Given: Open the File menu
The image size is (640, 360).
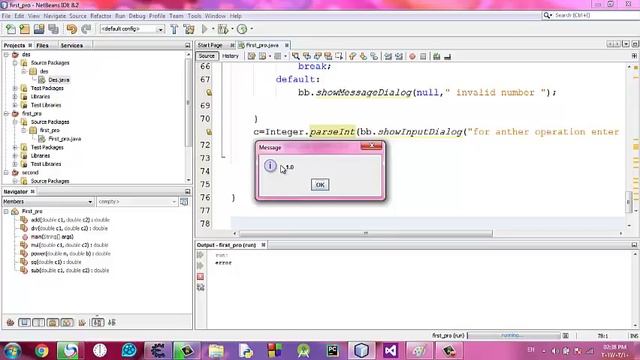Looking at the screenshot, I should [6, 16].
